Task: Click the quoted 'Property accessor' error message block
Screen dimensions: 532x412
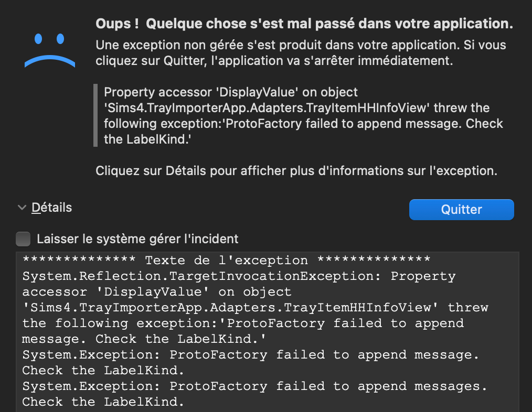Action: tap(303, 116)
